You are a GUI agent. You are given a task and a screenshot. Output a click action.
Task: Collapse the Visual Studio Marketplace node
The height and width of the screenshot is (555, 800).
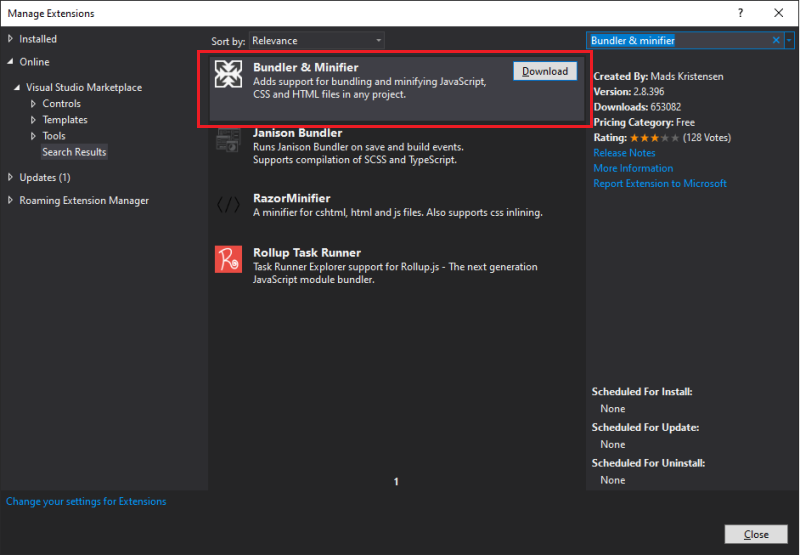[17, 87]
